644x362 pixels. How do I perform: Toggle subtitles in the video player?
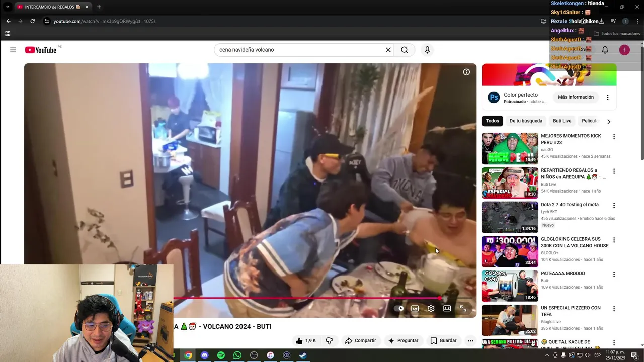pos(415,308)
